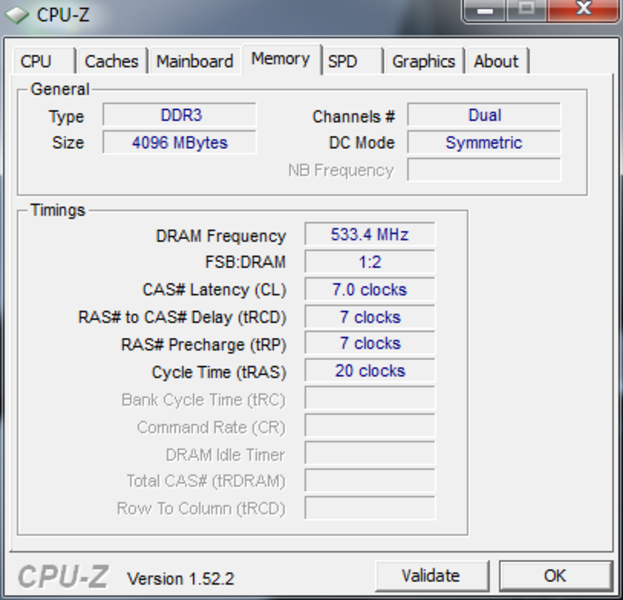623x600 pixels.
Task: Click the Timings group heading
Action: pyautogui.click(x=58, y=210)
